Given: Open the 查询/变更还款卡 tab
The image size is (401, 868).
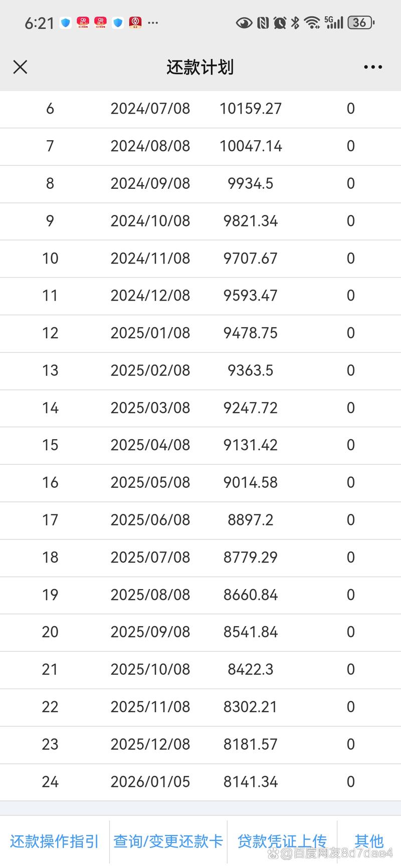Looking at the screenshot, I should click(x=168, y=841).
